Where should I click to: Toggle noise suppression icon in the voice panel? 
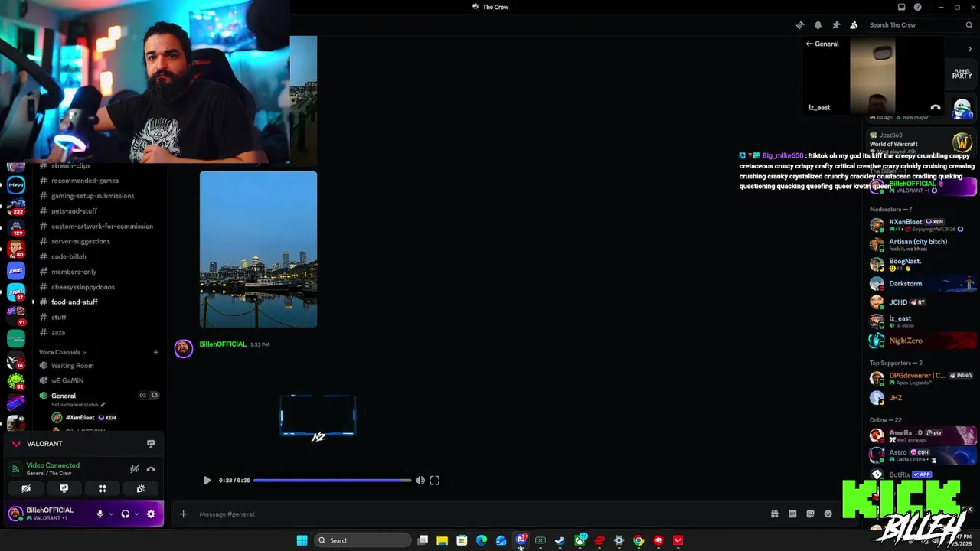pos(135,469)
